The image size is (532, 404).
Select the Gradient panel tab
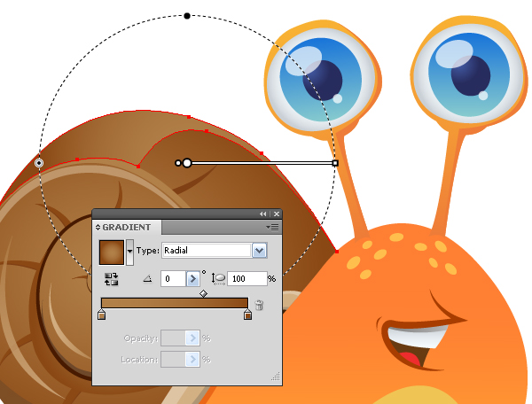pos(127,227)
